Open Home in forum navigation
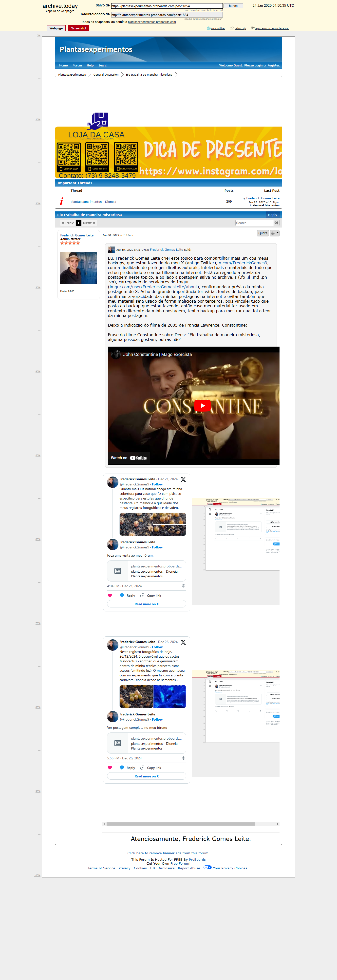The image size is (337, 980). pyautogui.click(x=63, y=65)
